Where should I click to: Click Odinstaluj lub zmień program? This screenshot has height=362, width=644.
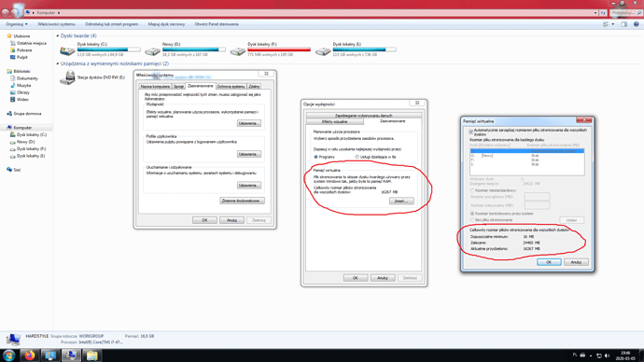click(112, 24)
